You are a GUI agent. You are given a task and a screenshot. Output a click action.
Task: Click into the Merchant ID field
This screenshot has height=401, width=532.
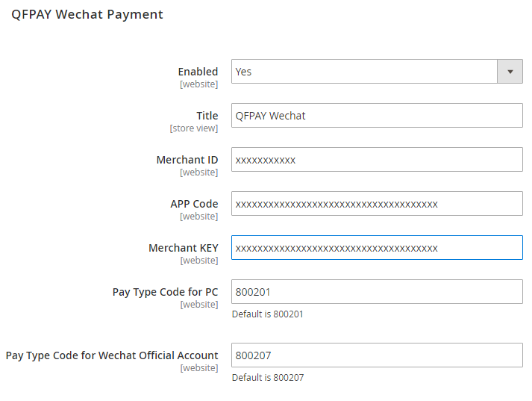coord(377,160)
